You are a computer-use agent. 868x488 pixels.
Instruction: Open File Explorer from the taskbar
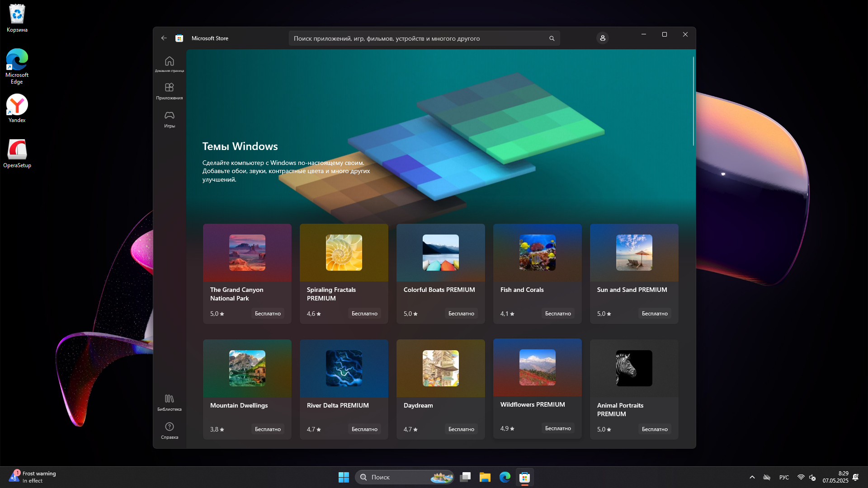pos(485,477)
